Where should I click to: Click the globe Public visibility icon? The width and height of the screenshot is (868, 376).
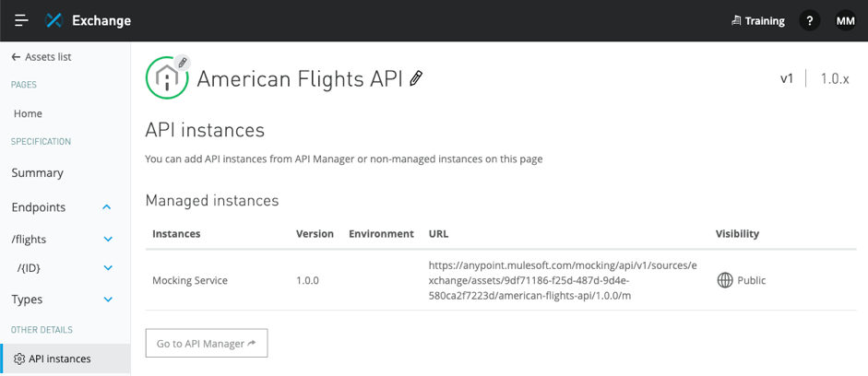[725, 280]
